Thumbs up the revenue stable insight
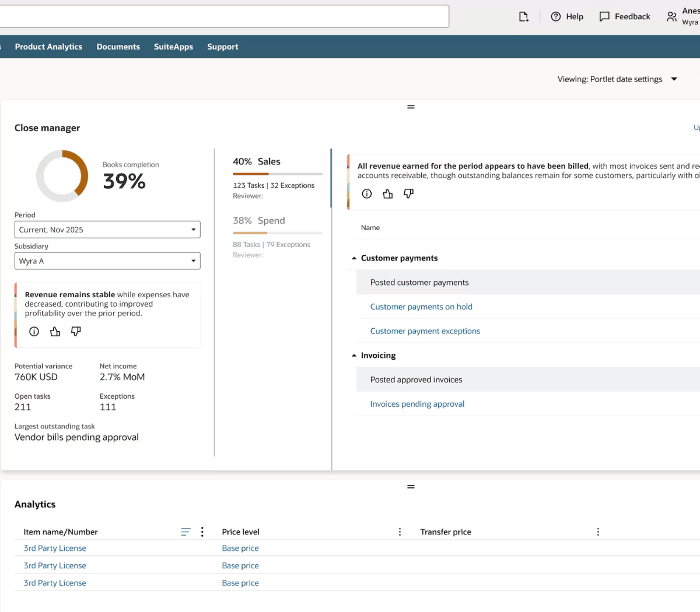The image size is (700, 612). tap(55, 332)
